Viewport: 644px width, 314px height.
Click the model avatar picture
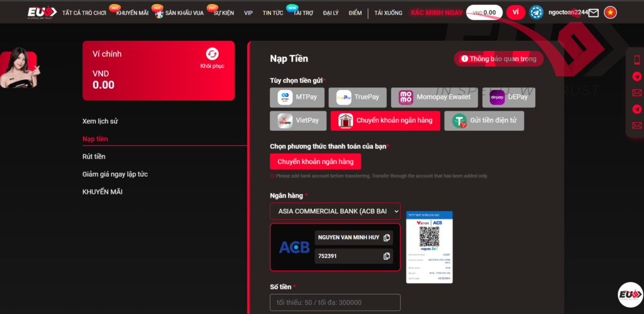18,68
